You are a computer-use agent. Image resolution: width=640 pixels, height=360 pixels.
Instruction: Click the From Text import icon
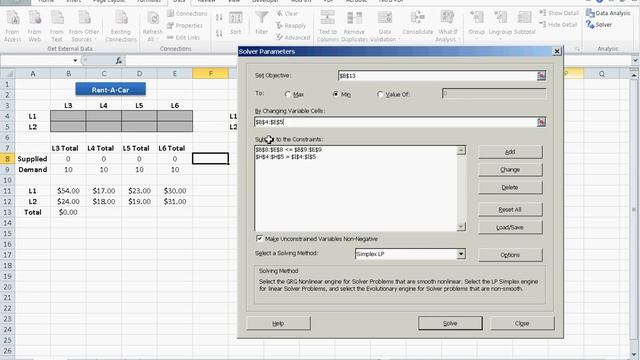(x=57, y=25)
